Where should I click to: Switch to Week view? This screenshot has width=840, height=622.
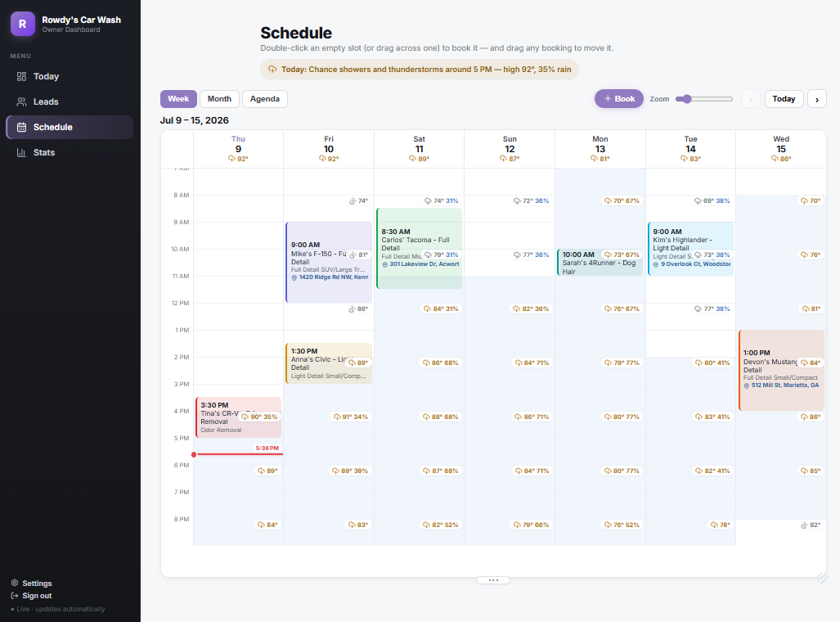pyautogui.click(x=178, y=99)
